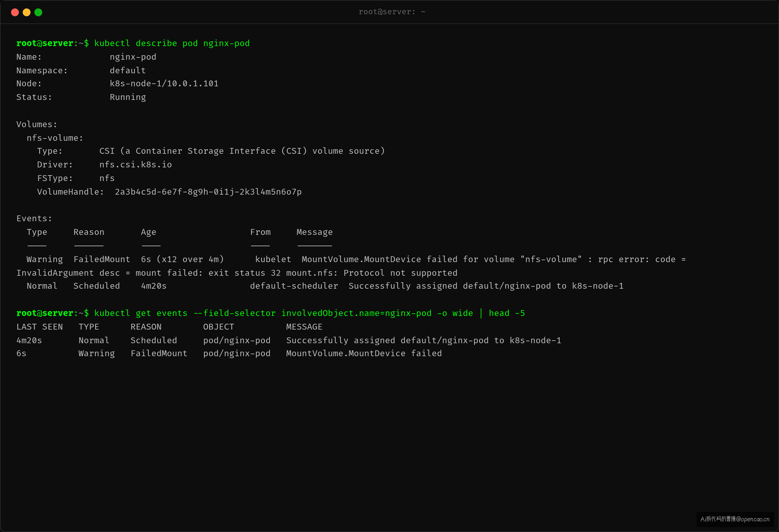Click the 'Reason' column header in Events
This screenshot has height=532, width=779.
click(89, 232)
